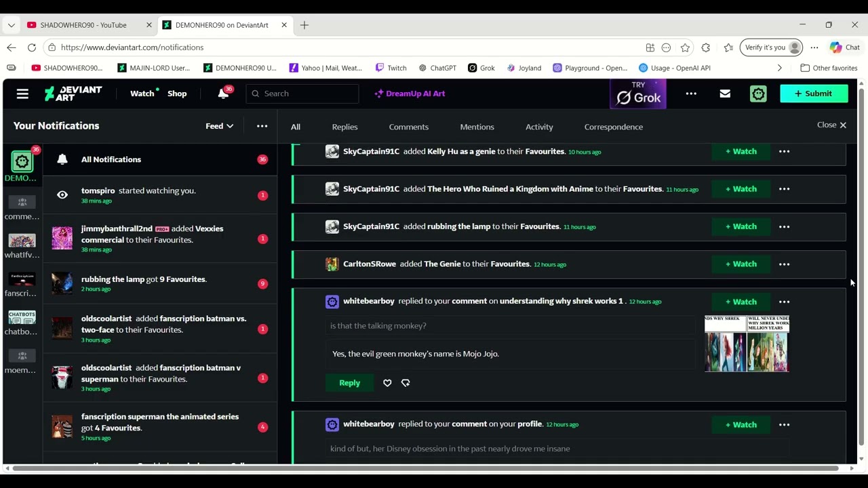The width and height of the screenshot is (868, 488).
Task: Open oldscoolartist batman vs. two-face notification
Action: pyautogui.click(x=160, y=329)
